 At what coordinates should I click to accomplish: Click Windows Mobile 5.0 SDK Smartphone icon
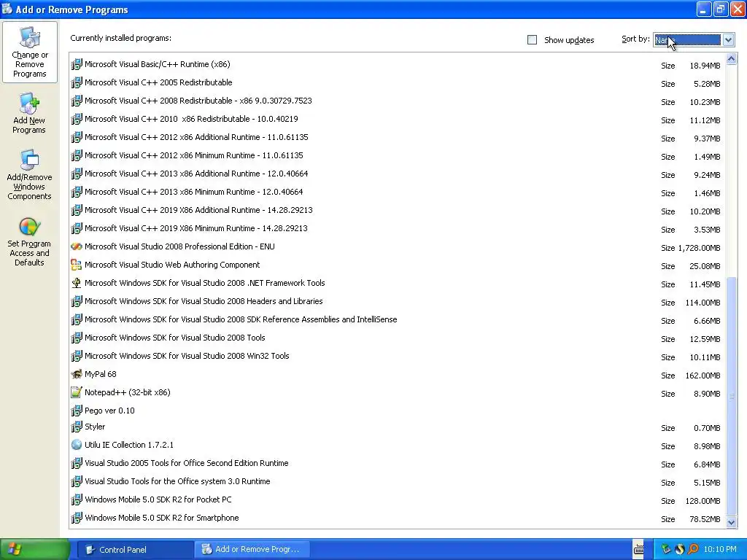point(76,518)
